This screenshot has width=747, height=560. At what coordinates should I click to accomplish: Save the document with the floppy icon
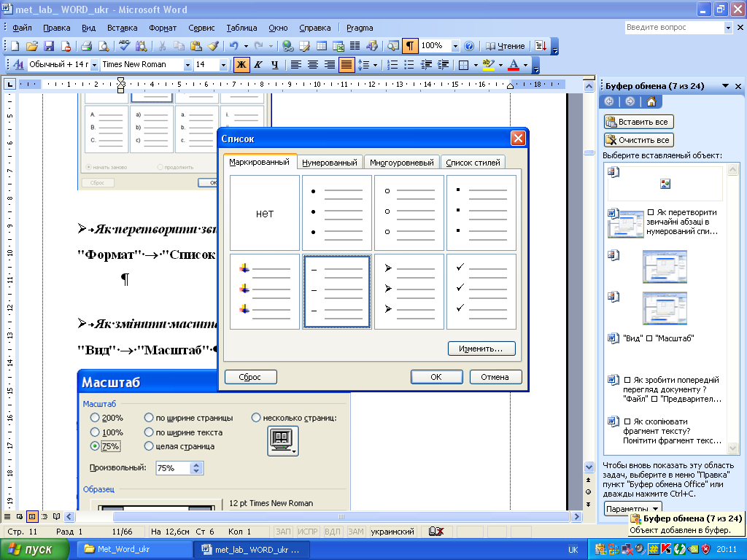49,46
